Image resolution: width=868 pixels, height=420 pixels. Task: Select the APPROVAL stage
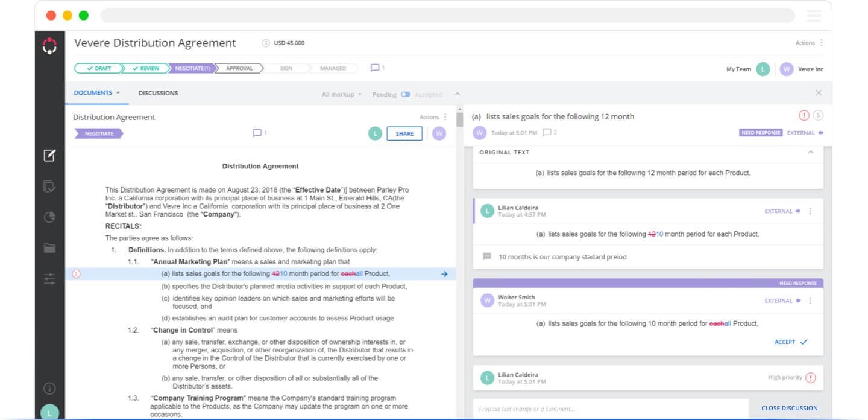coord(239,68)
